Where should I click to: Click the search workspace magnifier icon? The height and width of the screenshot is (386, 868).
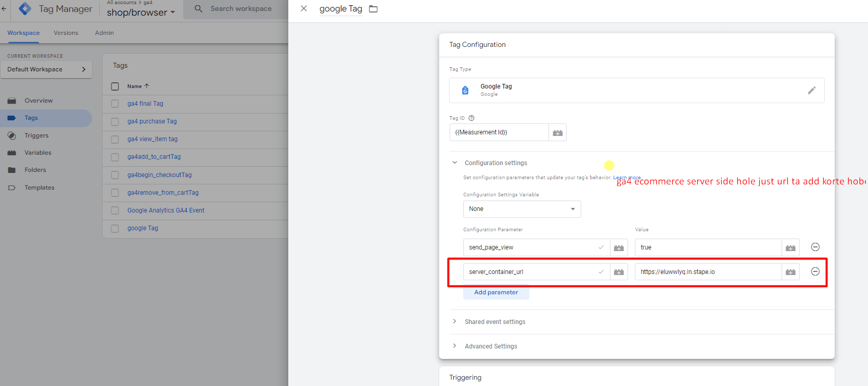point(198,8)
